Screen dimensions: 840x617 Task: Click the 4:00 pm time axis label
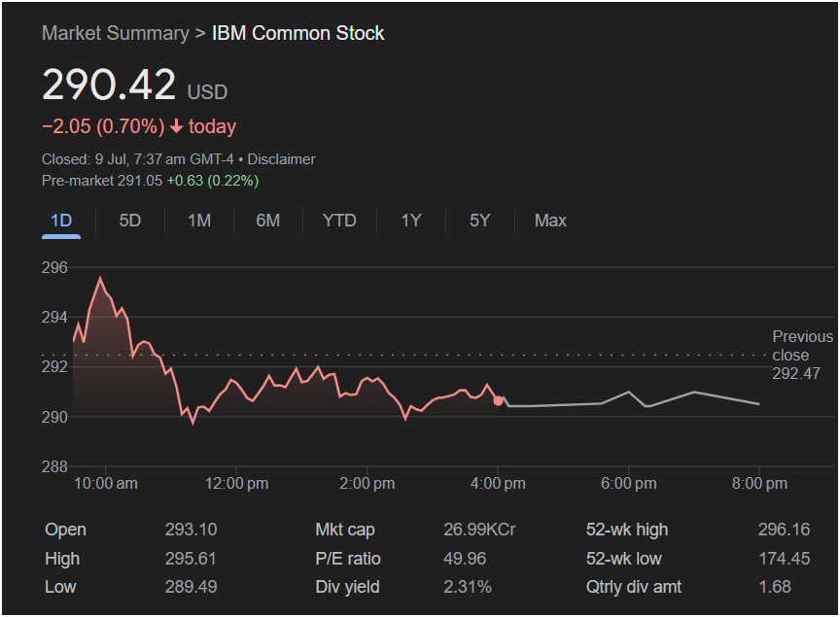pyautogui.click(x=498, y=484)
